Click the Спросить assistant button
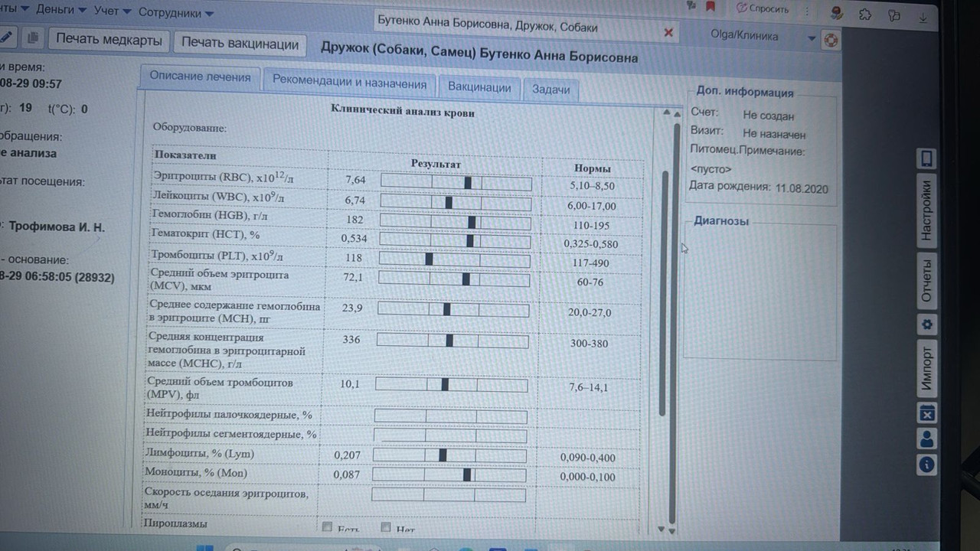Screen dimensions: 980x551 point(763,8)
